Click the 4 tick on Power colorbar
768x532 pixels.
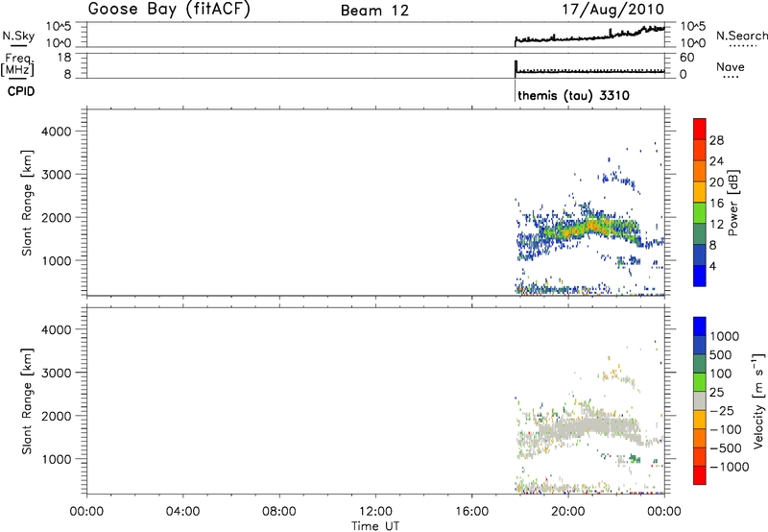point(712,267)
